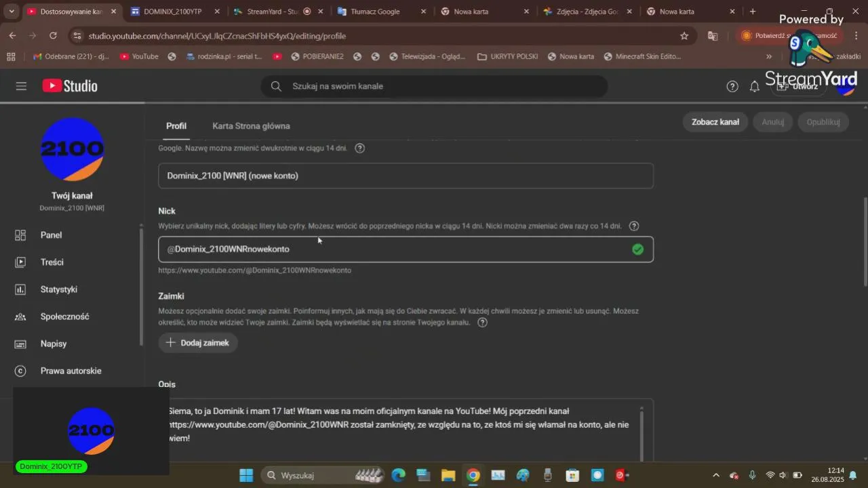
Task: Open the POBIERANIE2 bookmark
Action: [317, 56]
